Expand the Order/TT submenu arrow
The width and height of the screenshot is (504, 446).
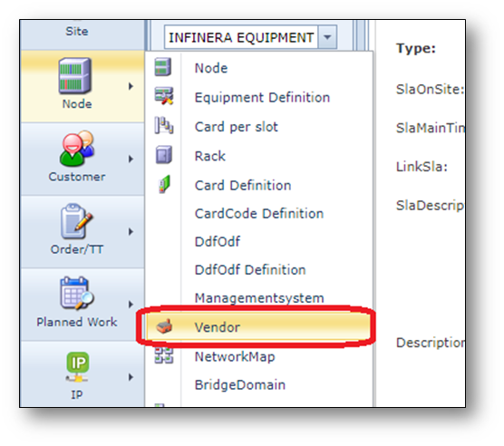131,231
